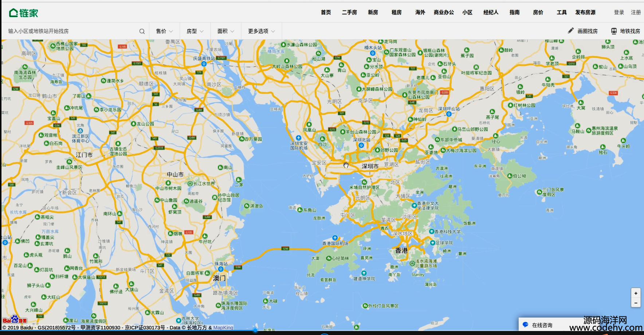Click the 惠阳区 district label
Viewport: 644px width, 335px height.
(x=487, y=89)
